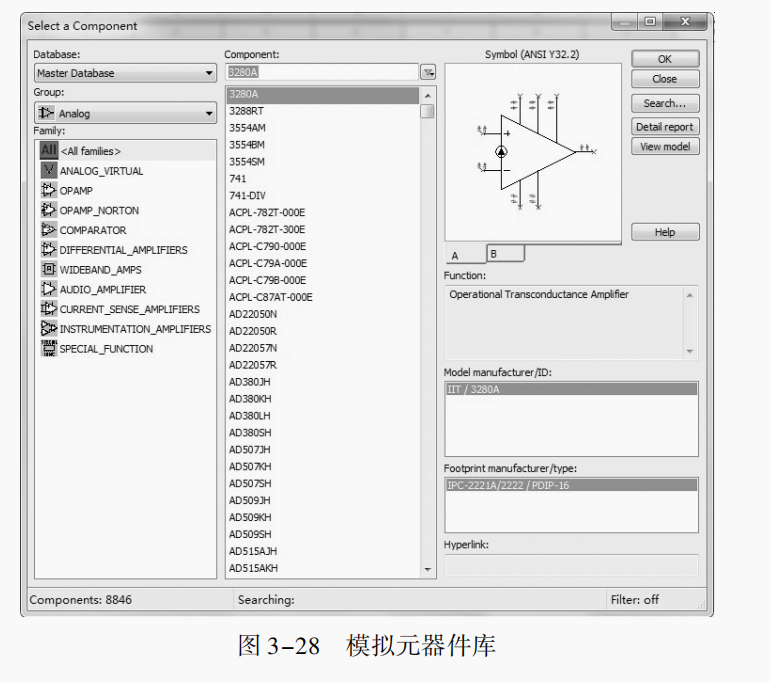
Task: Select component AD507KH
Action: click(x=323, y=466)
